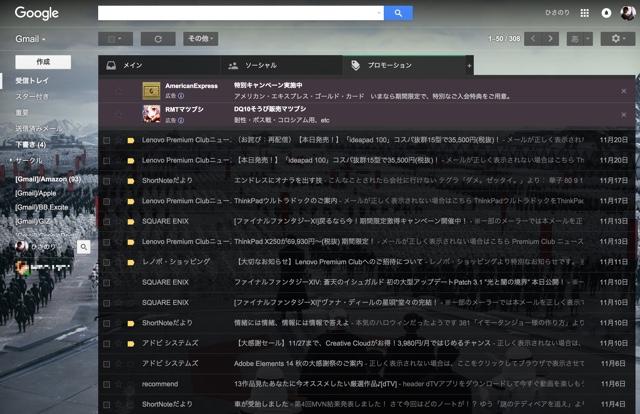Toggle importance marker on ThinkPadウルトラドック email

[x=131, y=202]
